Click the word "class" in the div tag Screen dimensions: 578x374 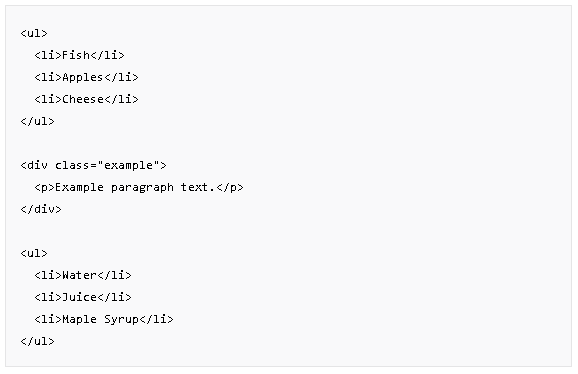(73, 165)
